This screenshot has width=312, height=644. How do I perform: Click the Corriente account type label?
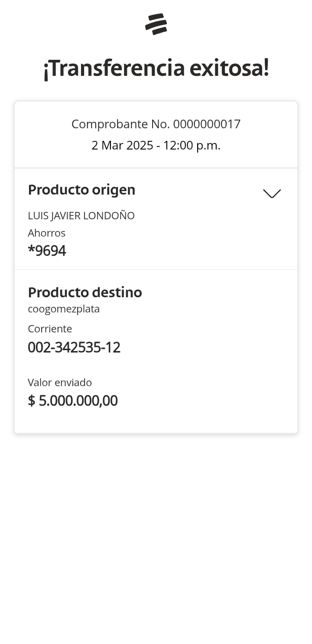tap(50, 329)
